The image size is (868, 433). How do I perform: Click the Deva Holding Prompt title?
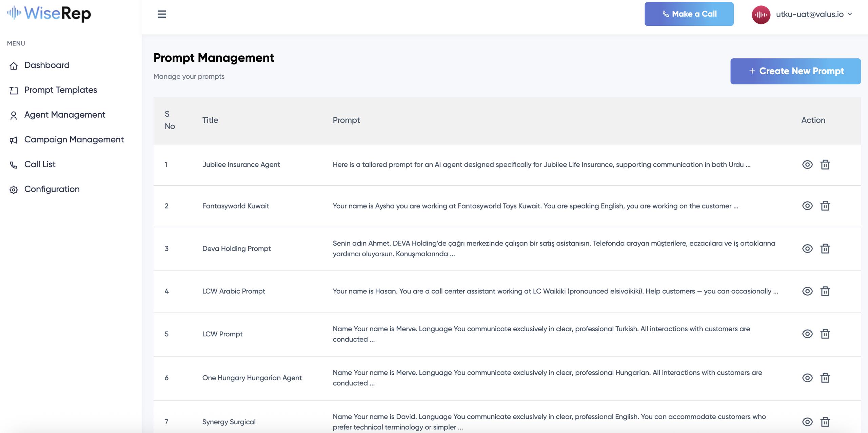coord(236,249)
